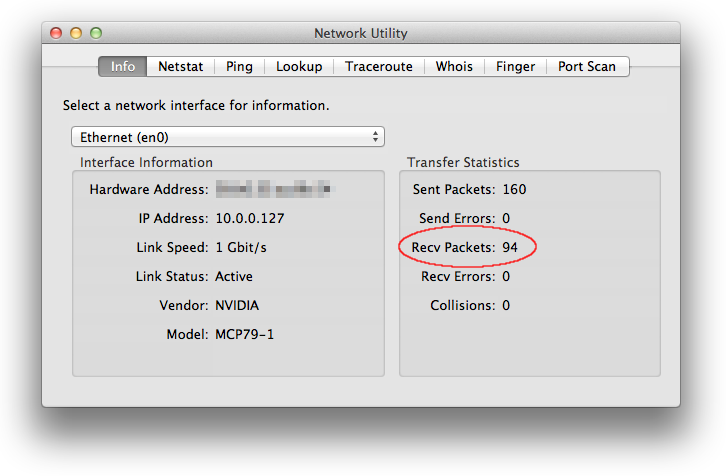Click the IP Address value 10.0.0.127

pyautogui.click(x=250, y=218)
